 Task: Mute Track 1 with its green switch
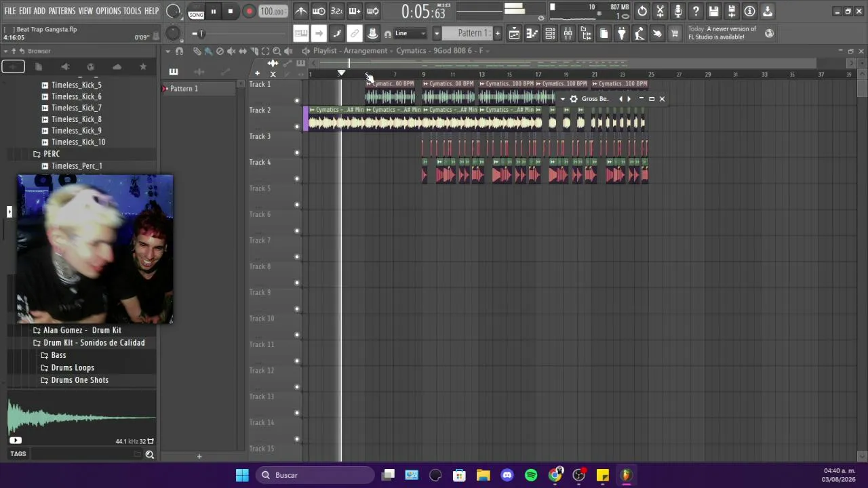[297, 100]
